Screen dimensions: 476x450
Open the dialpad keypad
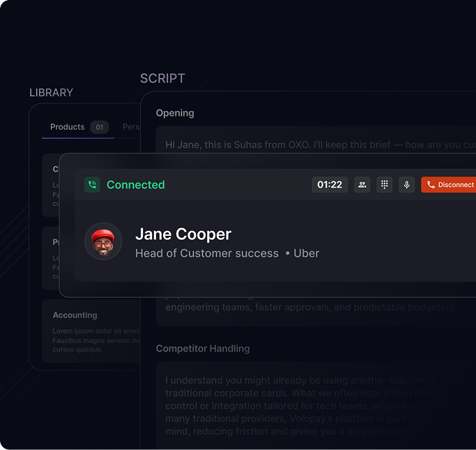[x=384, y=185]
